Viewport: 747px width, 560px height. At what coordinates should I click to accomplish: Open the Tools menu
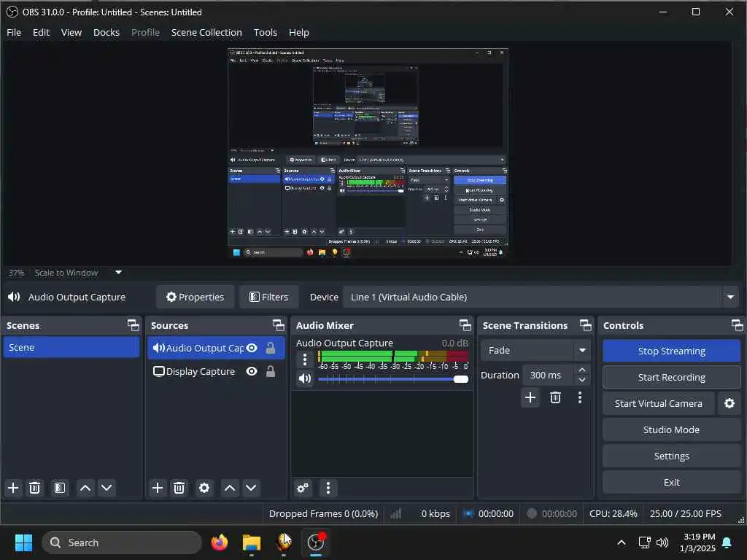tap(266, 32)
